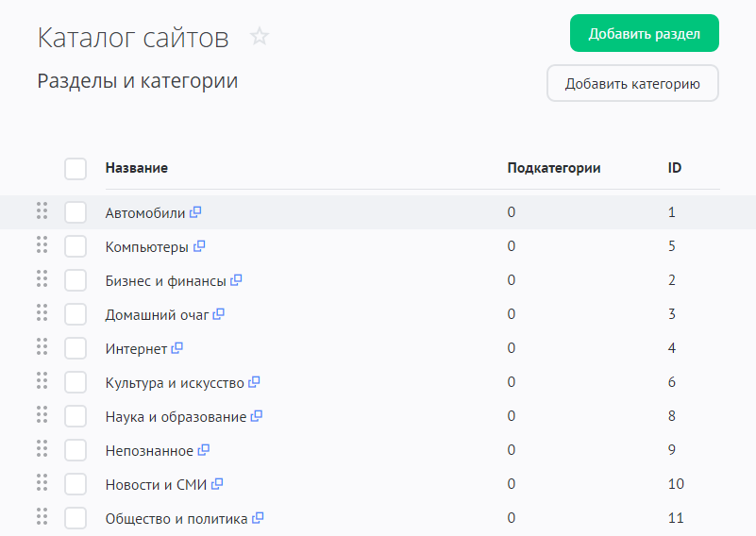The height and width of the screenshot is (536, 756).
Task: Click the Добавить категорию button
Action: click(x=632, y=83)
